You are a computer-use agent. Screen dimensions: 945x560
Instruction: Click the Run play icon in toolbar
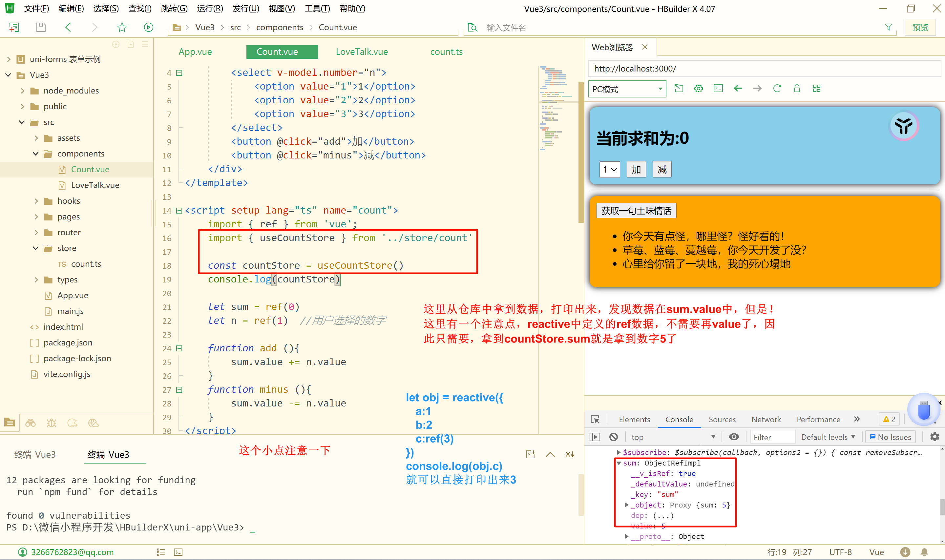[x=148, y=27]
